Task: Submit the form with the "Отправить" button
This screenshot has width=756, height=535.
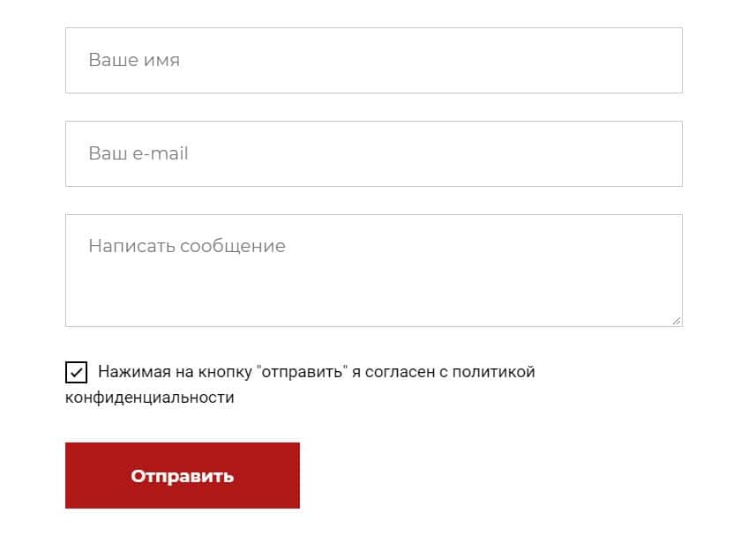Action: click(x=183, y=476)
